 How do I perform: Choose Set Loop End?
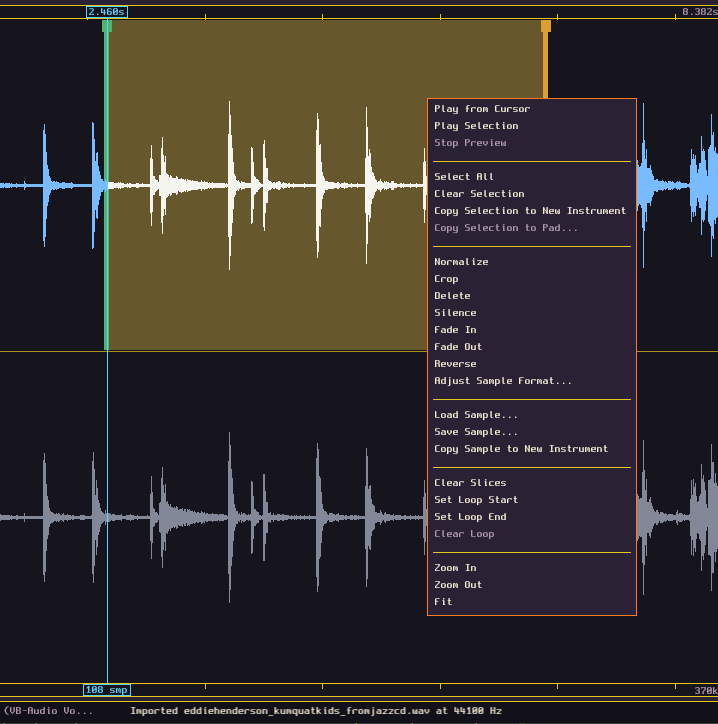[x=532, y=517]
